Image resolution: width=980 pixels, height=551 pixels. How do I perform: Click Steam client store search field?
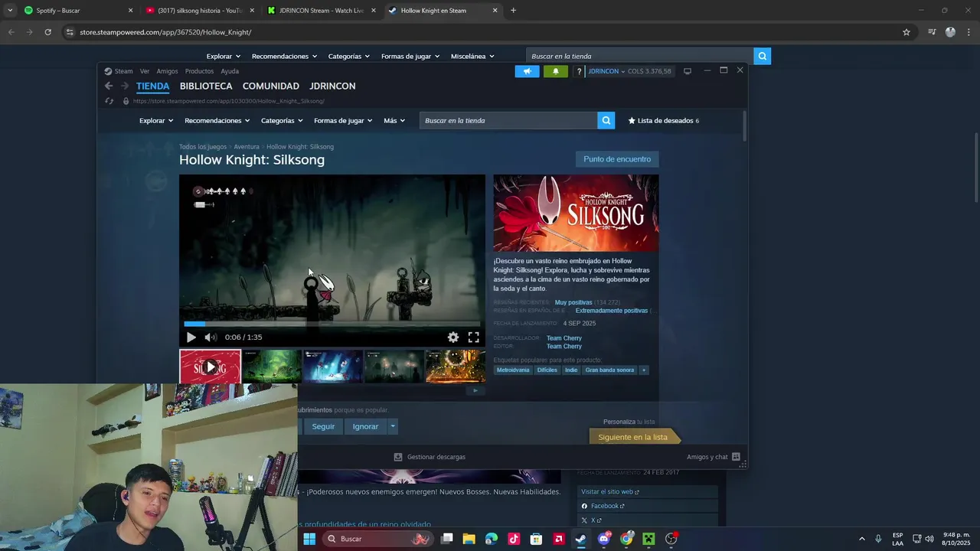pos(508,121)
